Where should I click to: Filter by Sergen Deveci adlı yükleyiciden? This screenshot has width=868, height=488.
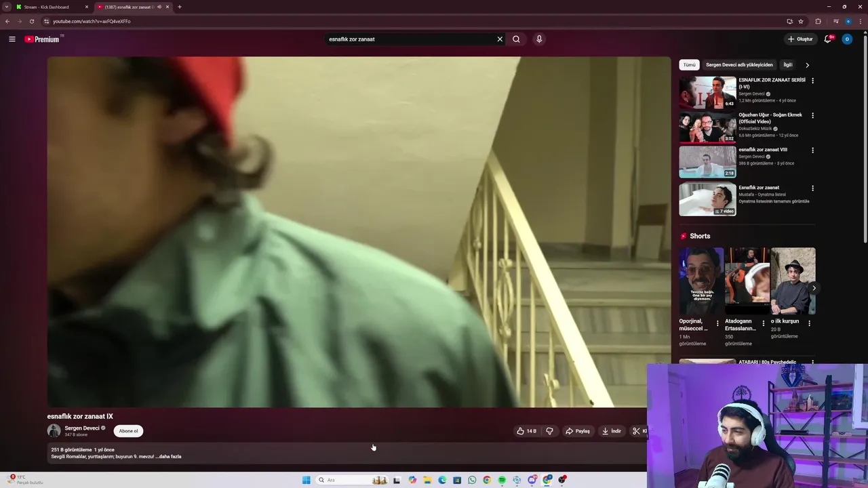click(x=739, y=65)
